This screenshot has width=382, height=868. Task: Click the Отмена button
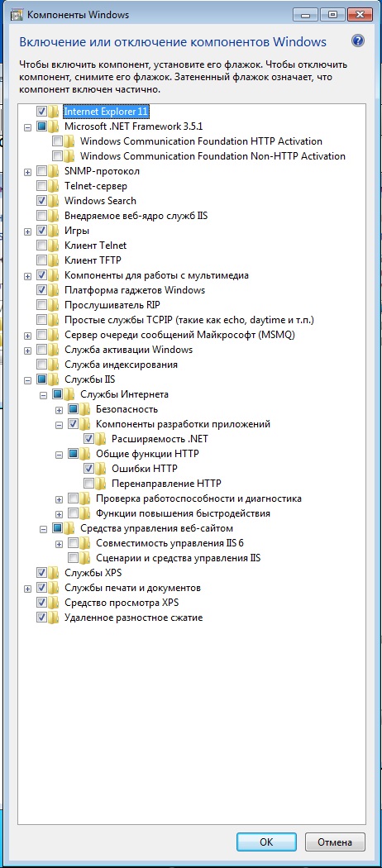[334, 842]
